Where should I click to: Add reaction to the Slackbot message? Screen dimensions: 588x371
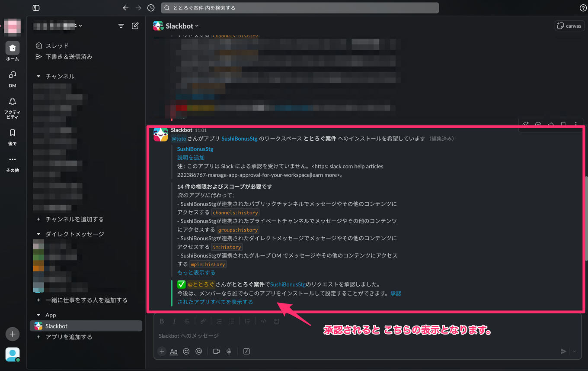526,124
